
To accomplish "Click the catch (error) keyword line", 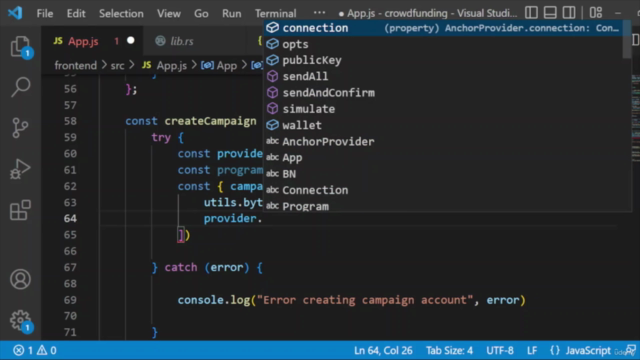I will 207,267.
